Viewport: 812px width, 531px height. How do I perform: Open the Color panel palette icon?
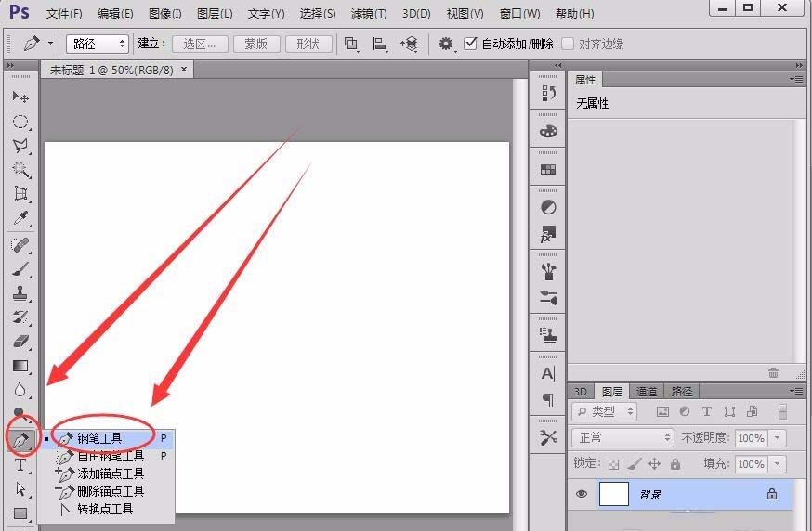[548, 132]
